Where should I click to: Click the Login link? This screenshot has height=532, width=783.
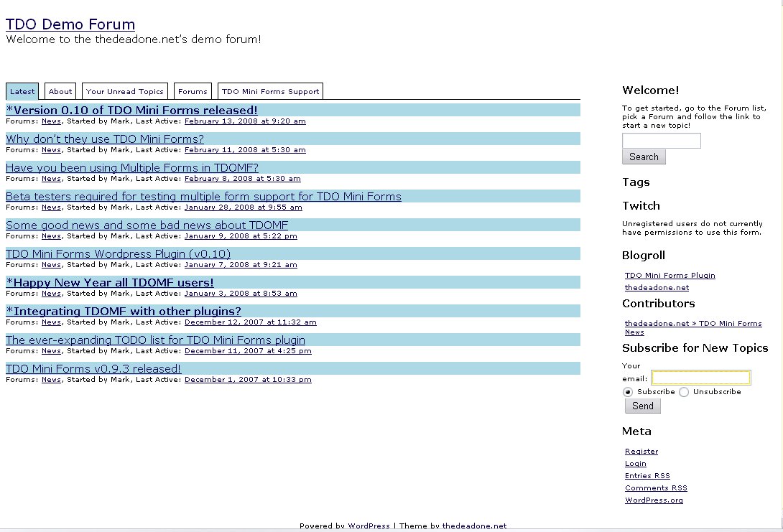[x=636, y=464]
